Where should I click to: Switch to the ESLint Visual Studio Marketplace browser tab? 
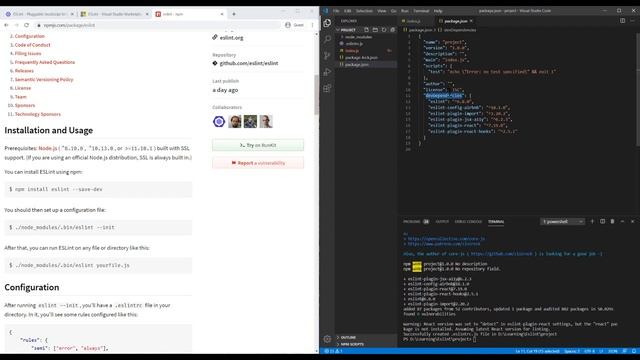coord(114,14)
